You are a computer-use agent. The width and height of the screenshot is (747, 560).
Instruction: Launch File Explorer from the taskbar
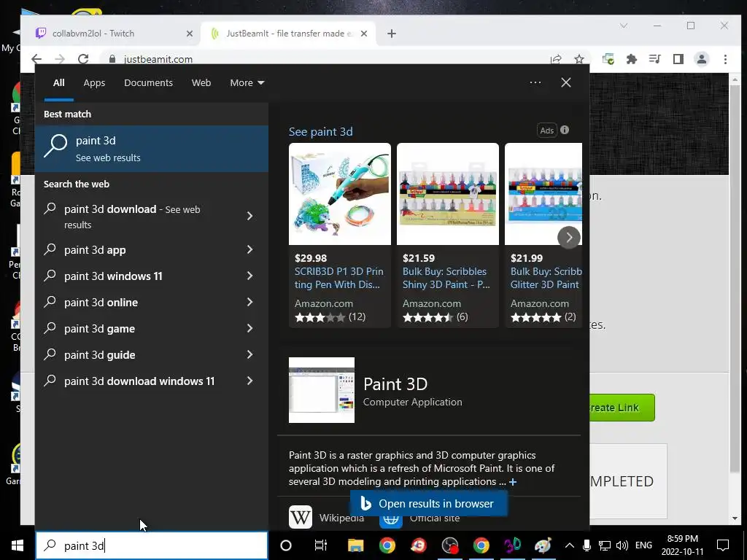pyautogui.click(x=355, y=545)
